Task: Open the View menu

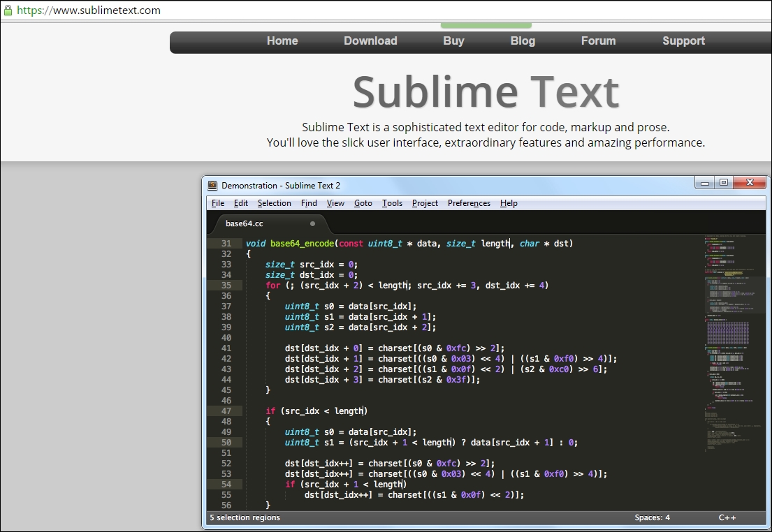Action: pyautogui.click(x=335, y=203)
